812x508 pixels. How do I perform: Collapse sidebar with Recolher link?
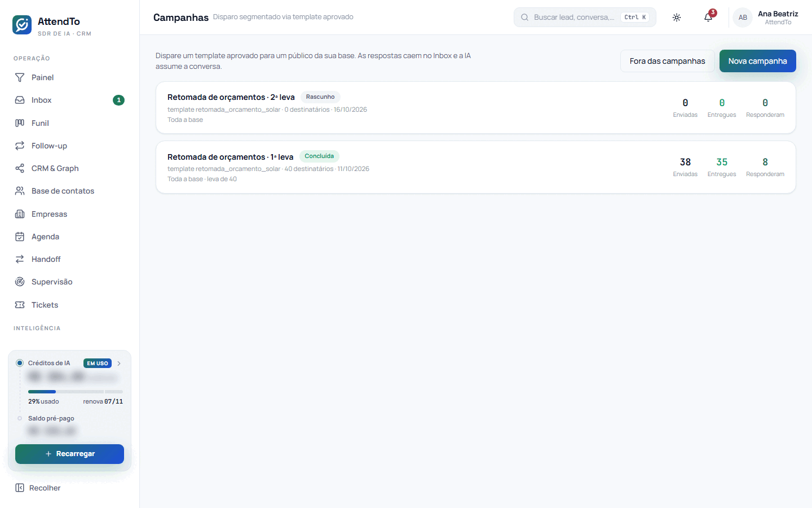(x=70, y=488)
